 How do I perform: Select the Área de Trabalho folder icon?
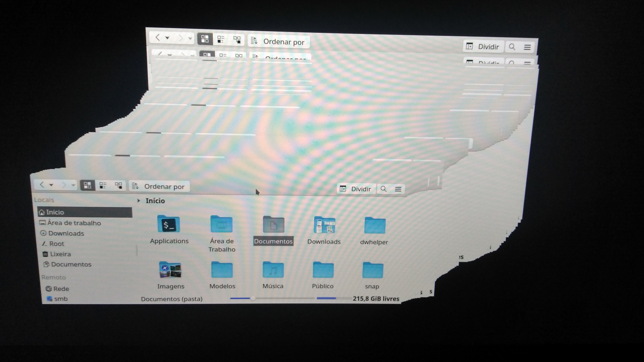pos(222,224)
